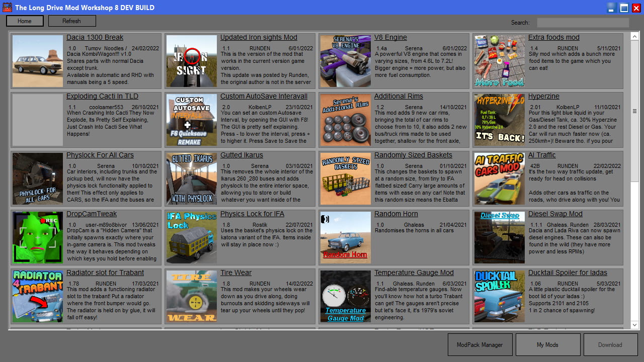Viewport: 644px width, 362px height.
Task: Click the Additional Rims title link
Action: coord(398,97)
